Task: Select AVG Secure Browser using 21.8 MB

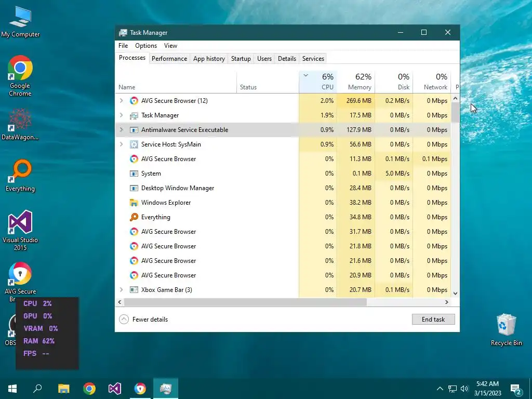Action: (283, 246)
